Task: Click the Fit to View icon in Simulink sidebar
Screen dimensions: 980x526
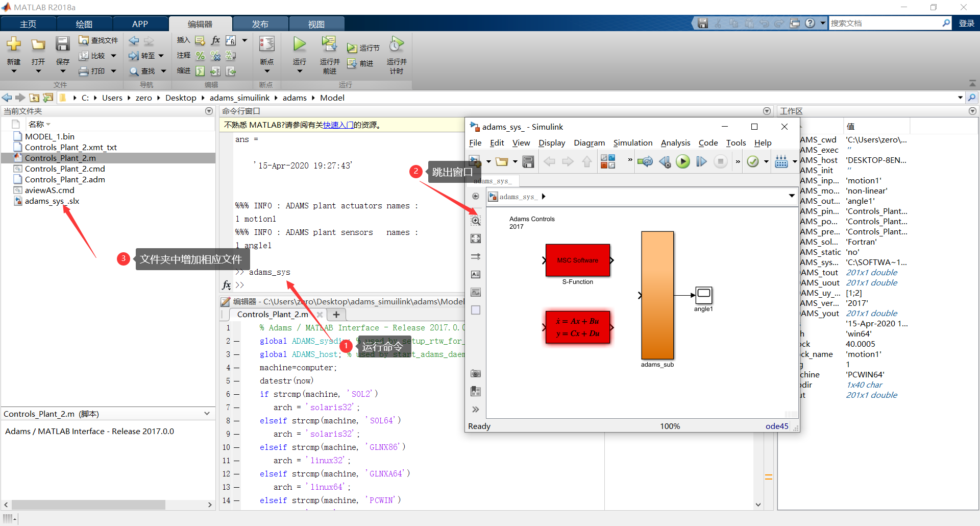Action: coord(475,238)
